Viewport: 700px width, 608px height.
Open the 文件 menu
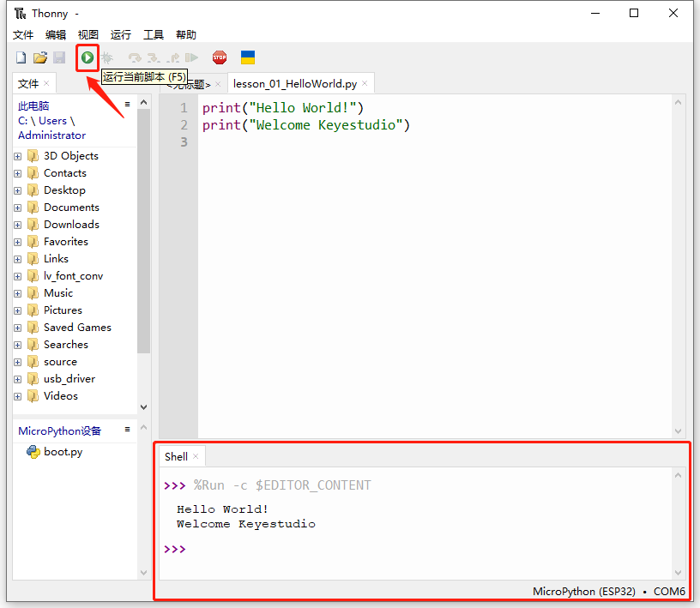[23, 35]
